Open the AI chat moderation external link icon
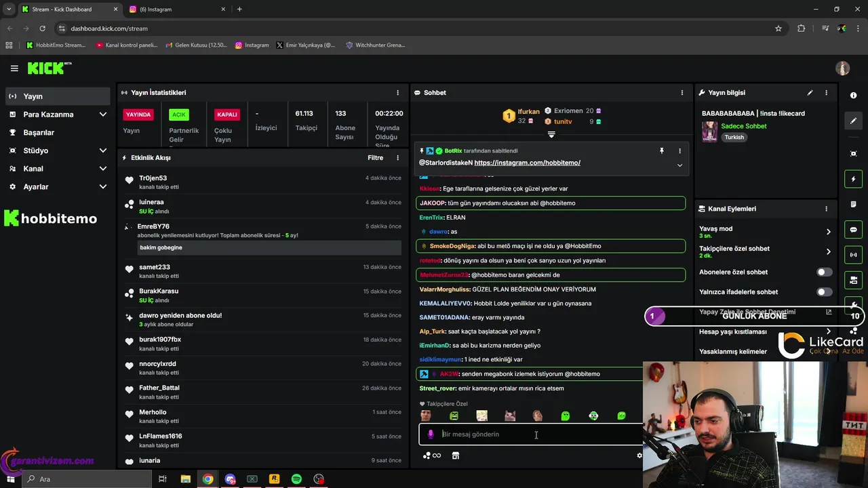The height and width of the screenshot is (488, 868). click(829, 312)
